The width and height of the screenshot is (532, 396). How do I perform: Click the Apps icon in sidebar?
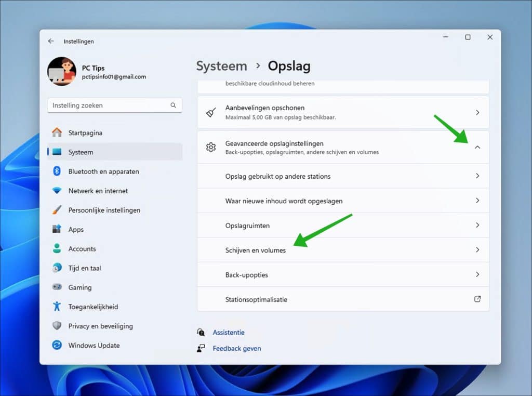57,229
